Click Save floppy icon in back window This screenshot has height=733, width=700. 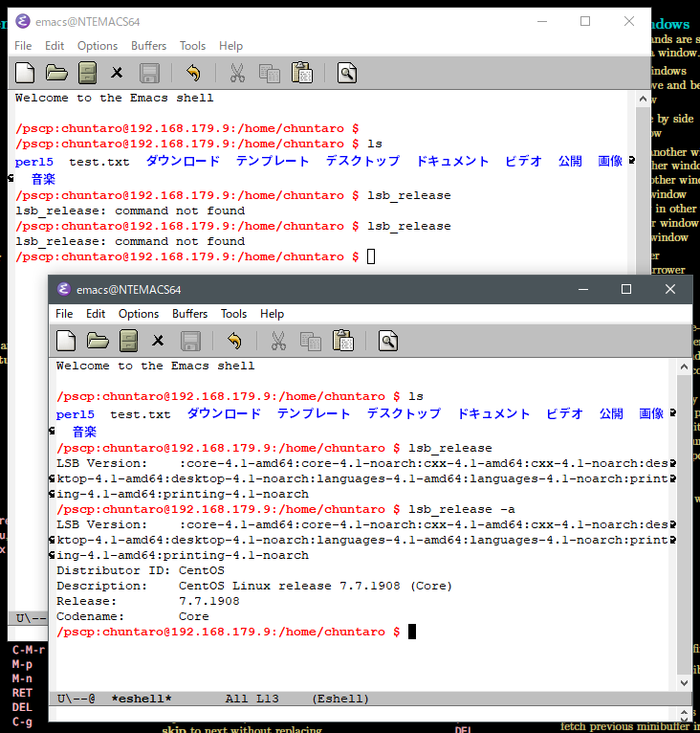coord(149,73)
